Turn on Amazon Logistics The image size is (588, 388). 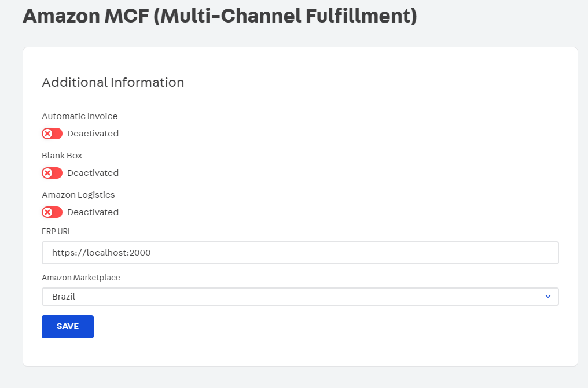point(52,212)
